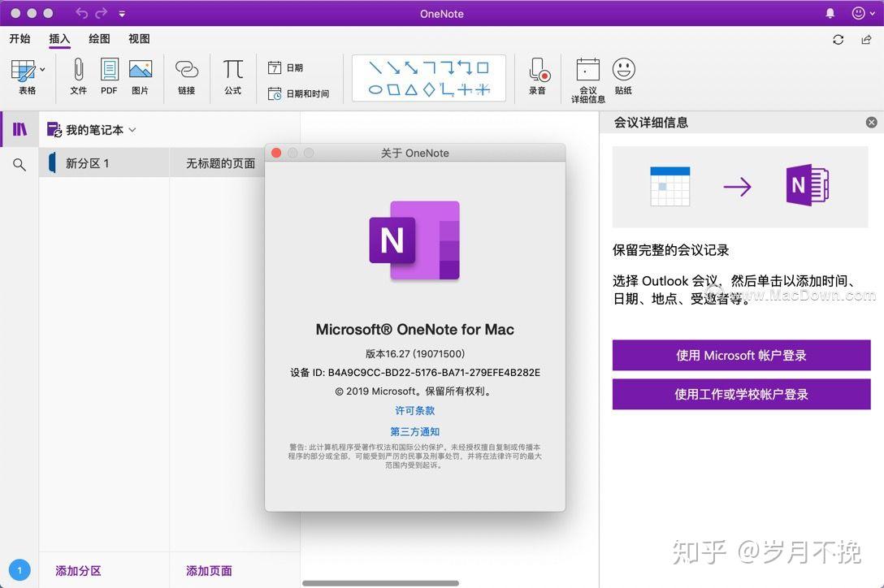Open search in the left sidebar
Screen dimensions: 884x588
click(19, 165)
